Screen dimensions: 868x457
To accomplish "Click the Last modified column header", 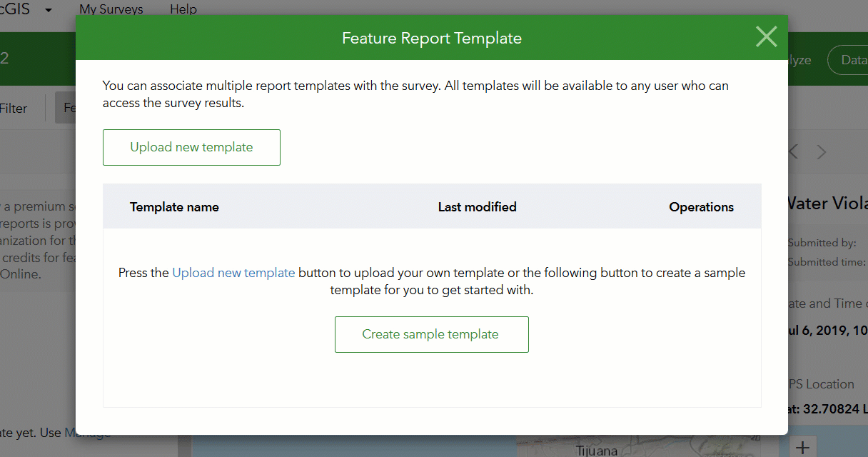I will (477, 207).
